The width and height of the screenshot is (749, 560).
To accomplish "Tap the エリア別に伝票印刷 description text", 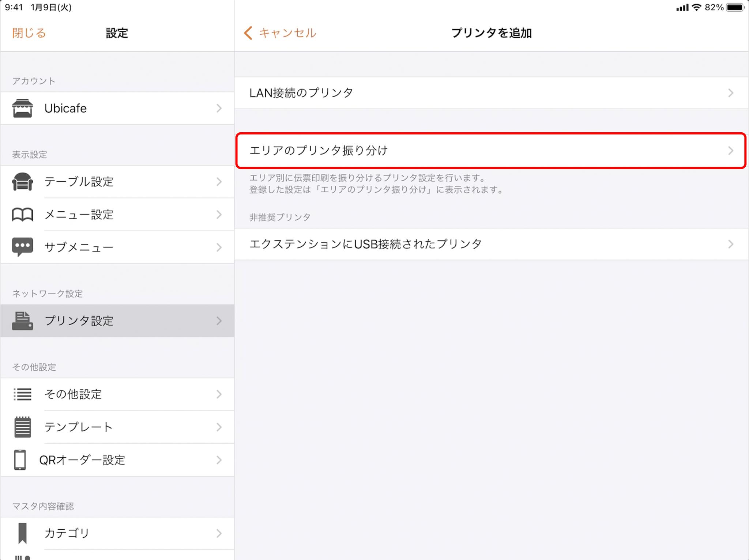I will point(377,184).
